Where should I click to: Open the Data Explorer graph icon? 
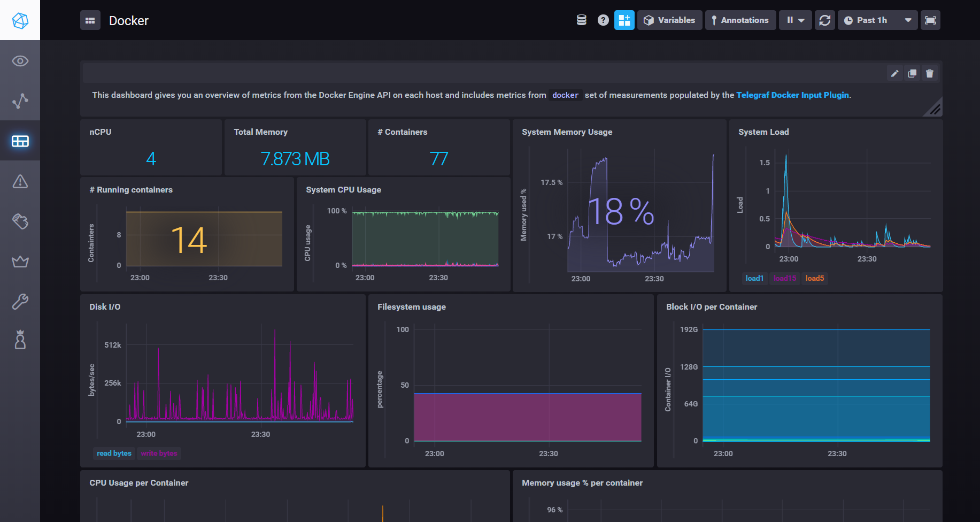pos(20,101)
